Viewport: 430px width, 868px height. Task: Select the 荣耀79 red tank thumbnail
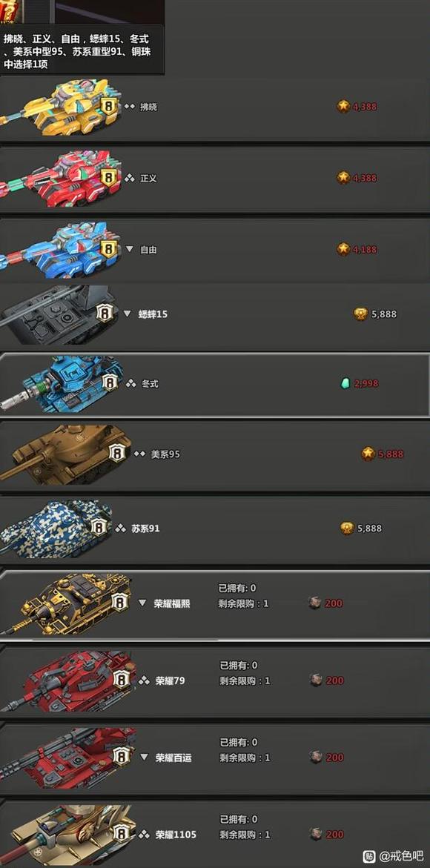[67, 681]
